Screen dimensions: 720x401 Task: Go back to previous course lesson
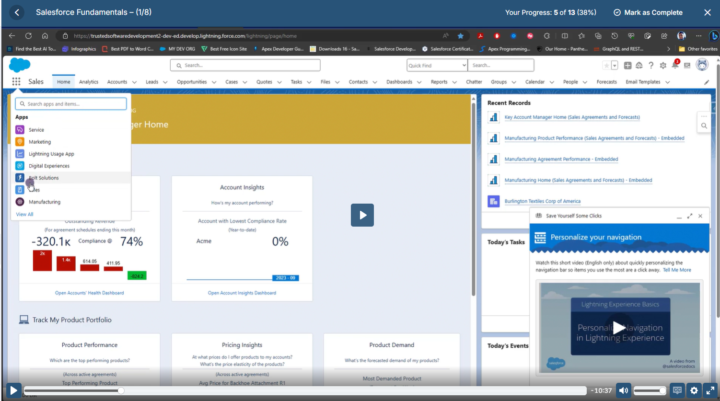pyautogui.click(x=17, y=12)
